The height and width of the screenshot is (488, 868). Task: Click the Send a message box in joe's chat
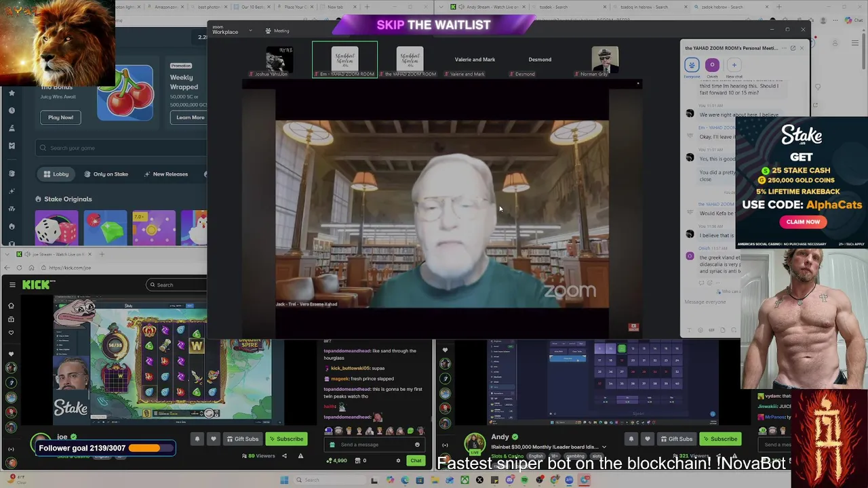(373, 445)
